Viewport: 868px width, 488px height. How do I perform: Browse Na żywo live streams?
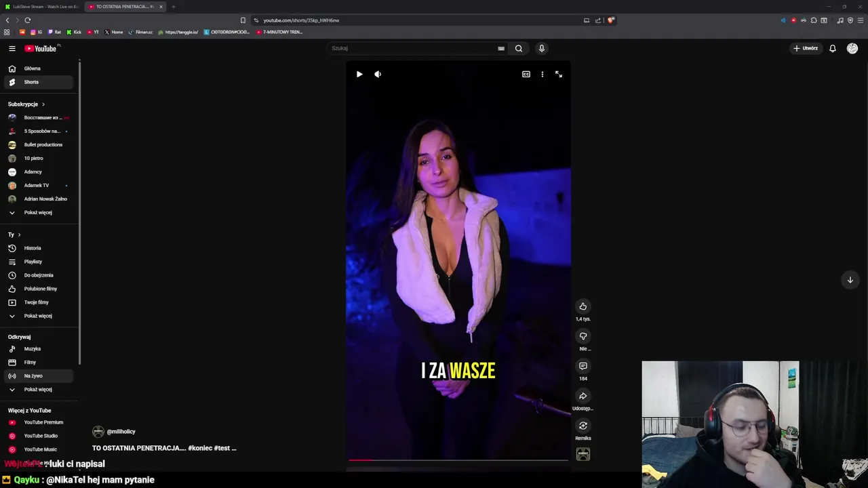[39, 375]
